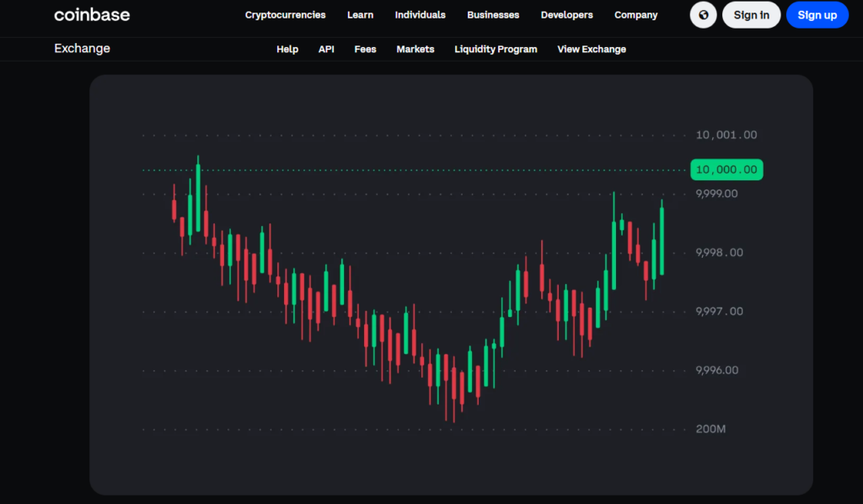Click the coinbase logo
The width and height of the screenshot is (863, 504).
coord(92,15)
